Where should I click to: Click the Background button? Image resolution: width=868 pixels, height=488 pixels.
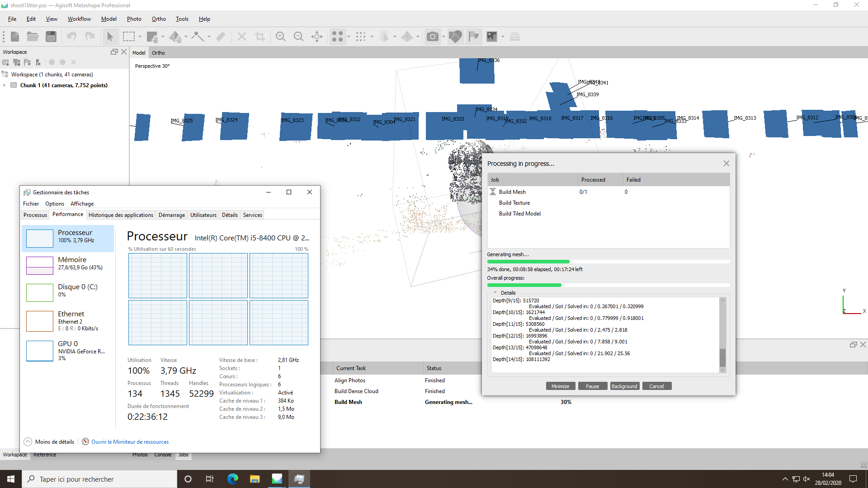pyautogui.click(x=624, y=386)
